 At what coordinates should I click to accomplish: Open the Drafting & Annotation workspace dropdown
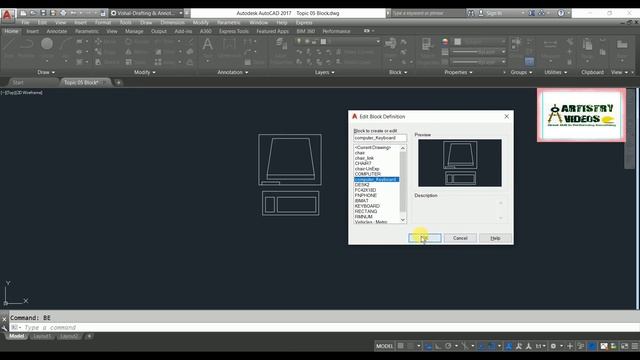tap(147, 13)
